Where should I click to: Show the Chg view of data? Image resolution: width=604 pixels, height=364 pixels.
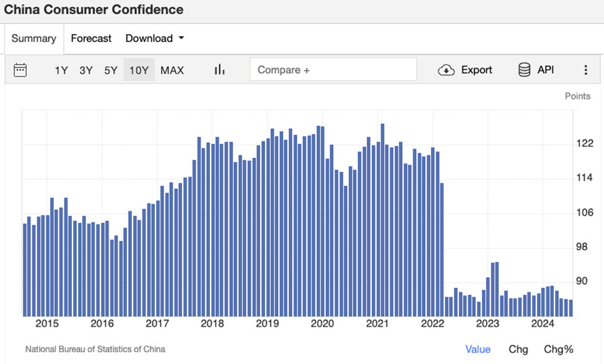point(518,349)
